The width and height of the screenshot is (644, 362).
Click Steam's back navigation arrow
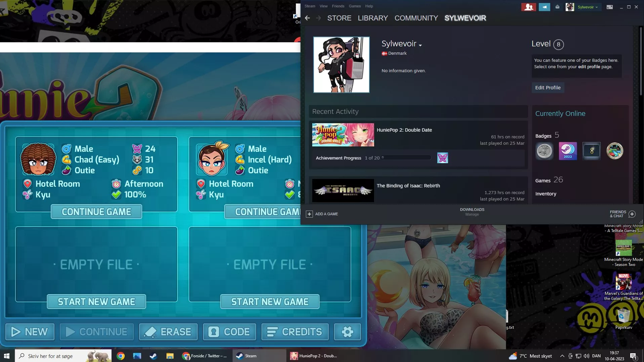(x=307, y=18)
